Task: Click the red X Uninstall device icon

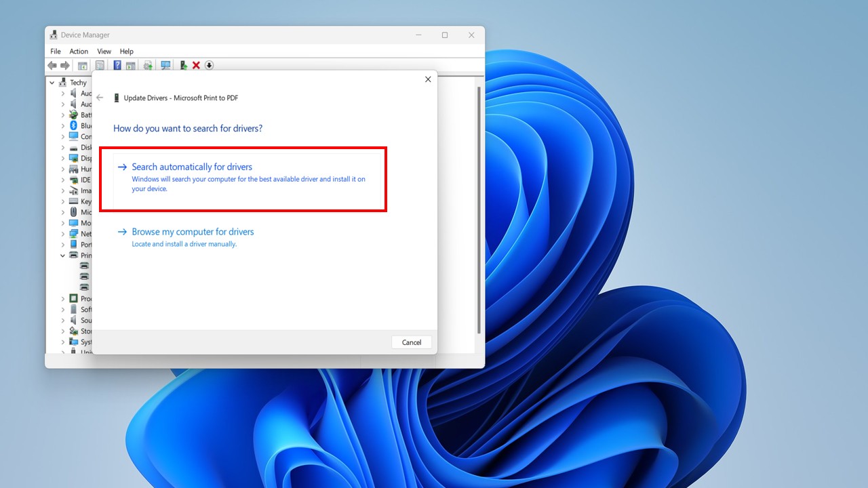Action: coord(196,65)
